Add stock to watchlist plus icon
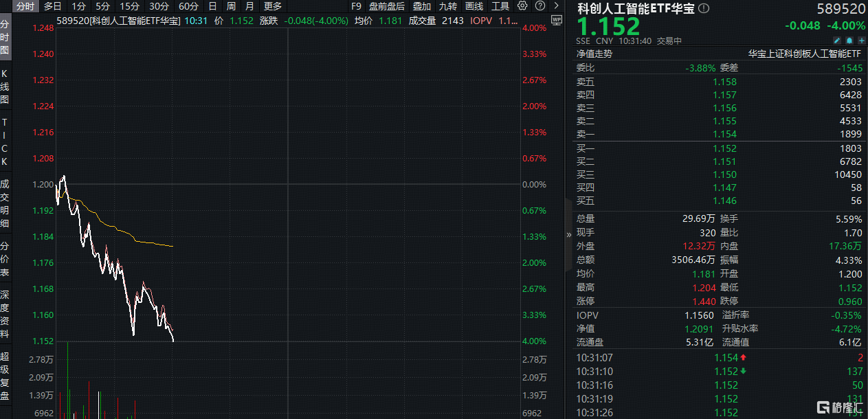 point(861,41)
